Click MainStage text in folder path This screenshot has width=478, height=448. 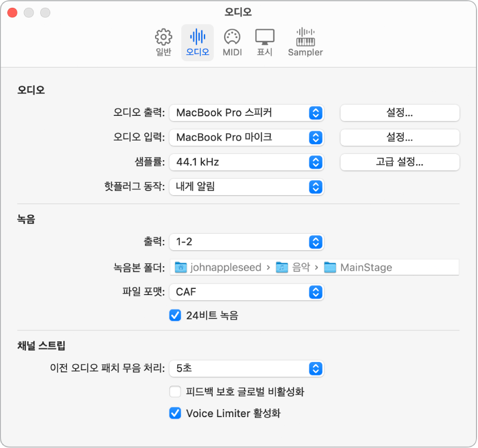point(366,267)
